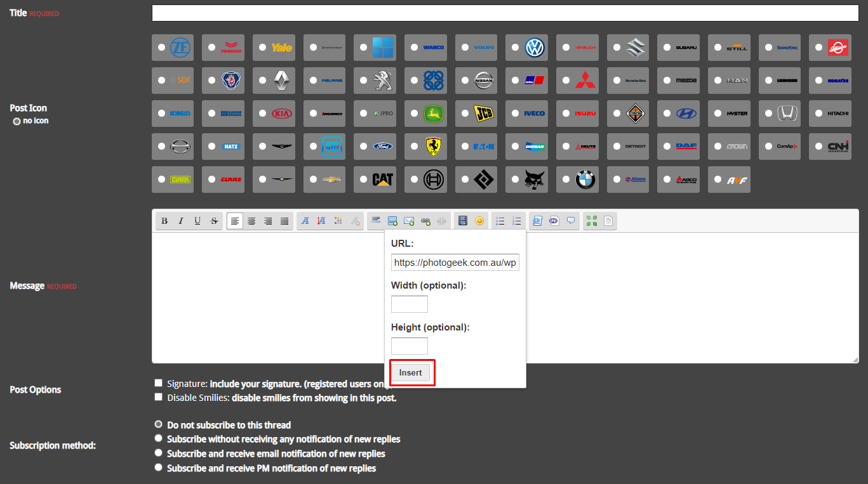
Task: Click the insert image toolbar icon
Action: (x=392, y=221)
